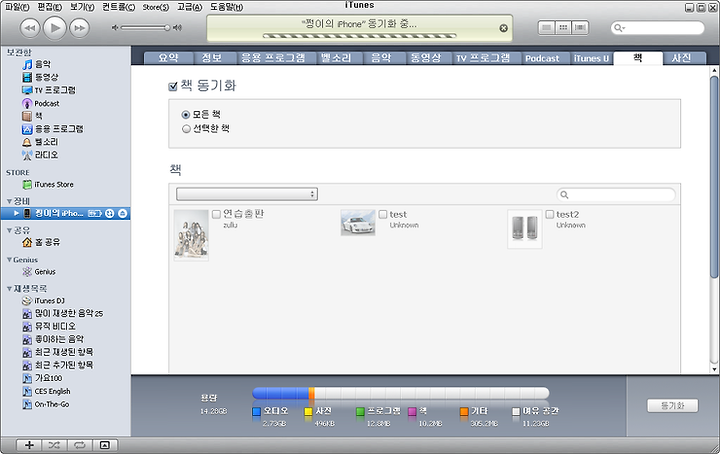The width and height of the screenshot is (720, 454).
Task: Expand the iPhone device triangle
Action: [x=17, y=213]
